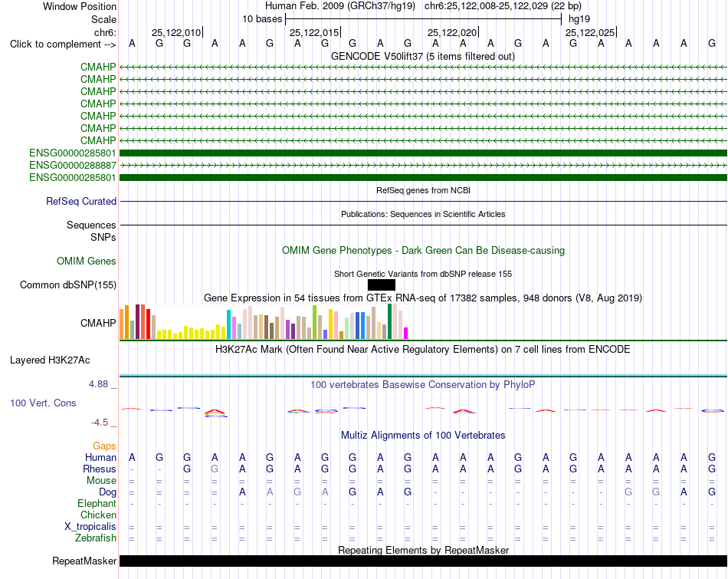Select the Mouse alignment row label

click(x=101, y=481)
